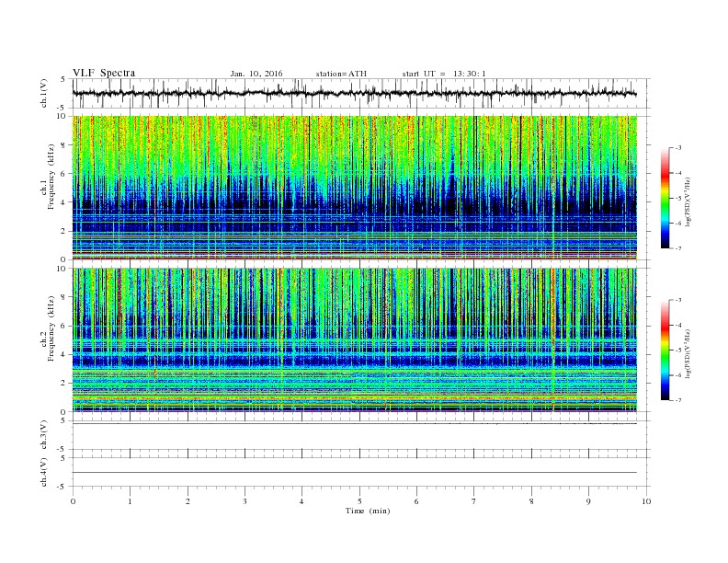Click the "-7" tick on ch.2 color bar
728x563 pixels.
[678, 400]
